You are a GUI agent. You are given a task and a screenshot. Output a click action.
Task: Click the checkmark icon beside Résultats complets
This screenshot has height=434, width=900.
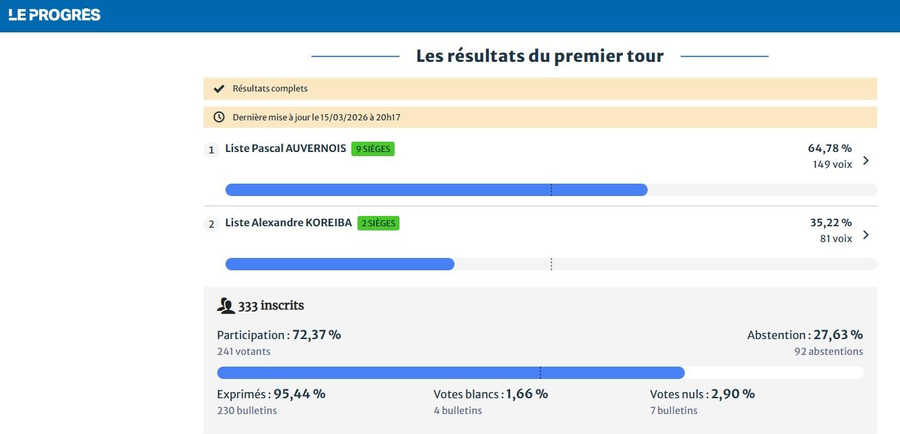pyautogui.click(x=219, y=89)
